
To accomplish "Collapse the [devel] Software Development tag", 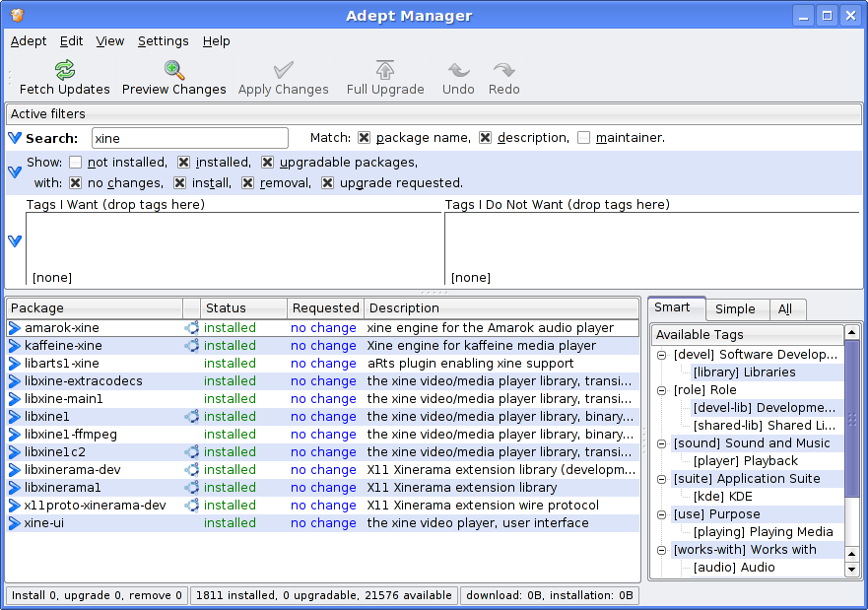I will (x=662, y=355).
